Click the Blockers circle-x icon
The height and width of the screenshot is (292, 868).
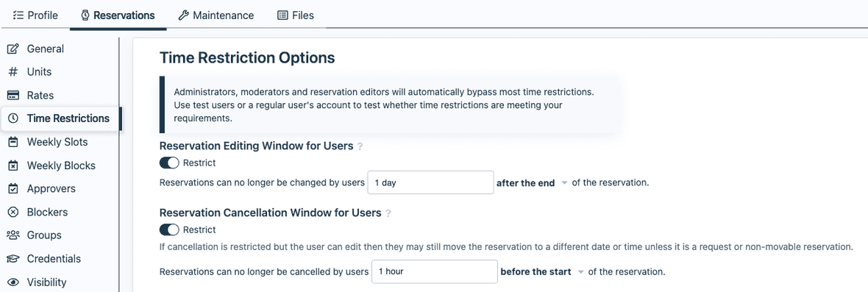point(13,212)
